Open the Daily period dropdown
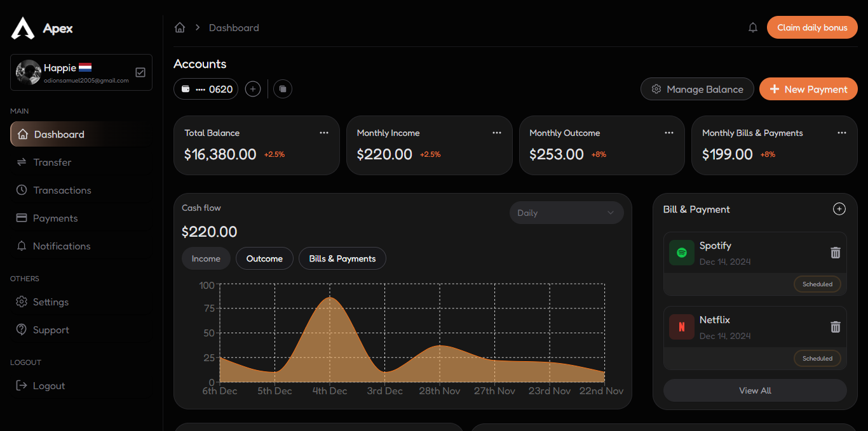 tap(567, 213)
